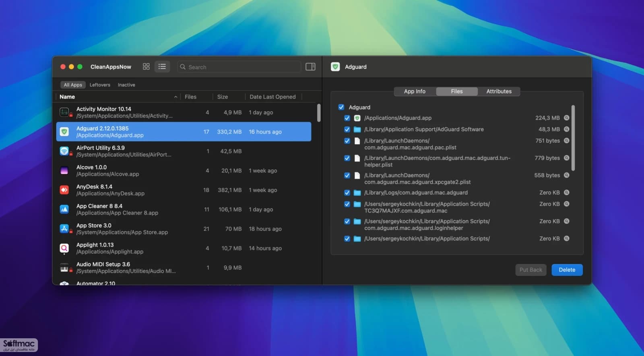Select the Audio MIDI Setup 3.6 row
Image resolution: width=644 pixels, height=356 pixels.
click(184, 268)
